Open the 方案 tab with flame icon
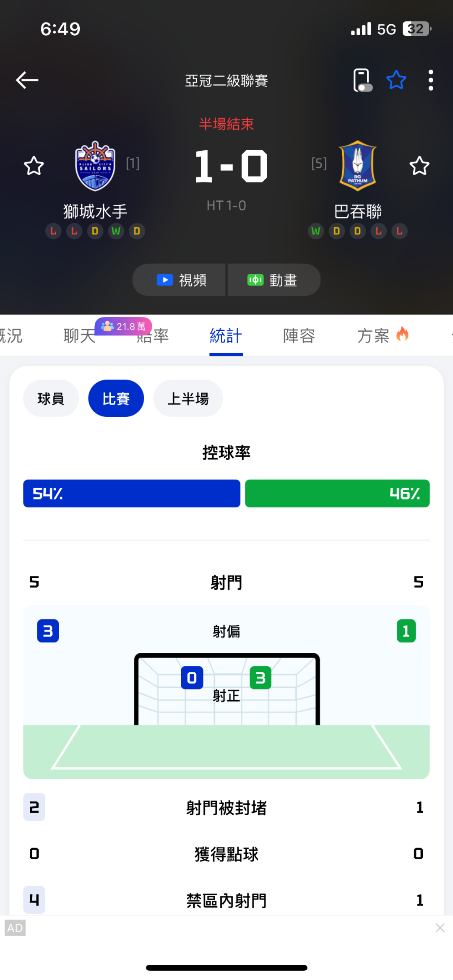 [x=383, y=336]
